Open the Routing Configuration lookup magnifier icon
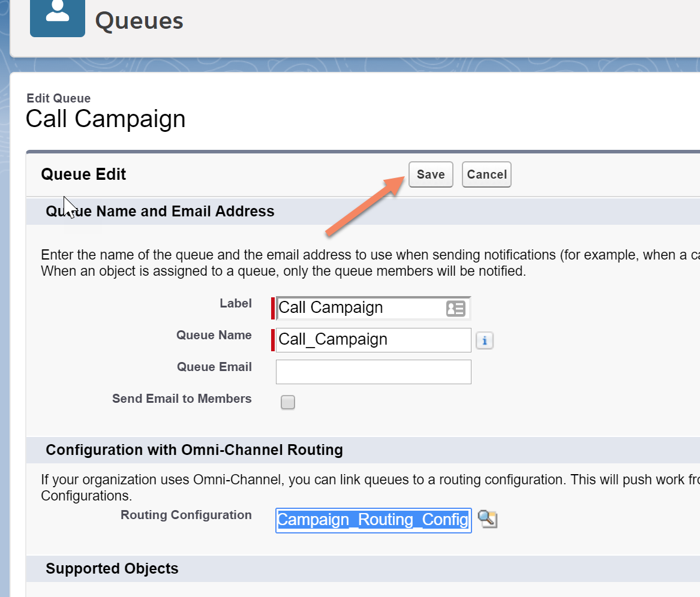 coord(488,519)
